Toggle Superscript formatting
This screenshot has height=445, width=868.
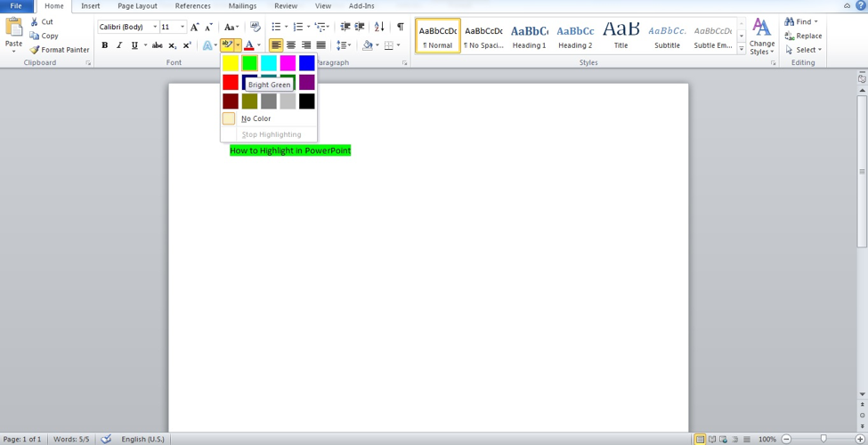click(187, 45)
